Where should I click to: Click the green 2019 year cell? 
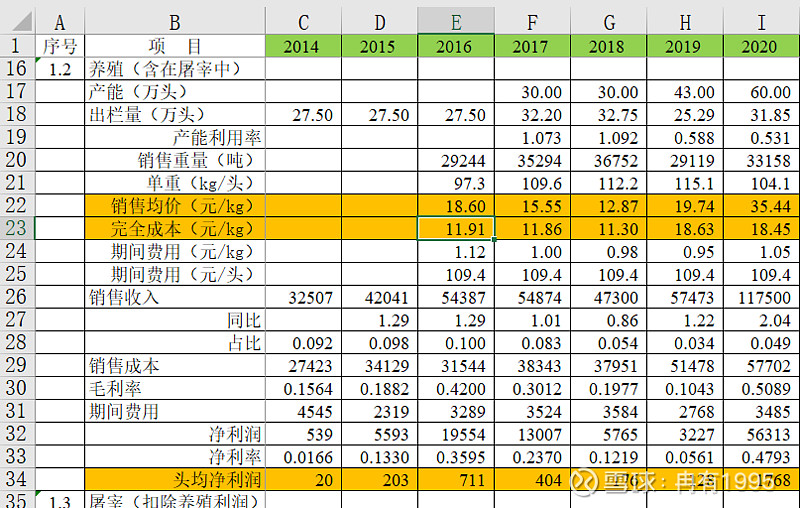coord(685,46)
